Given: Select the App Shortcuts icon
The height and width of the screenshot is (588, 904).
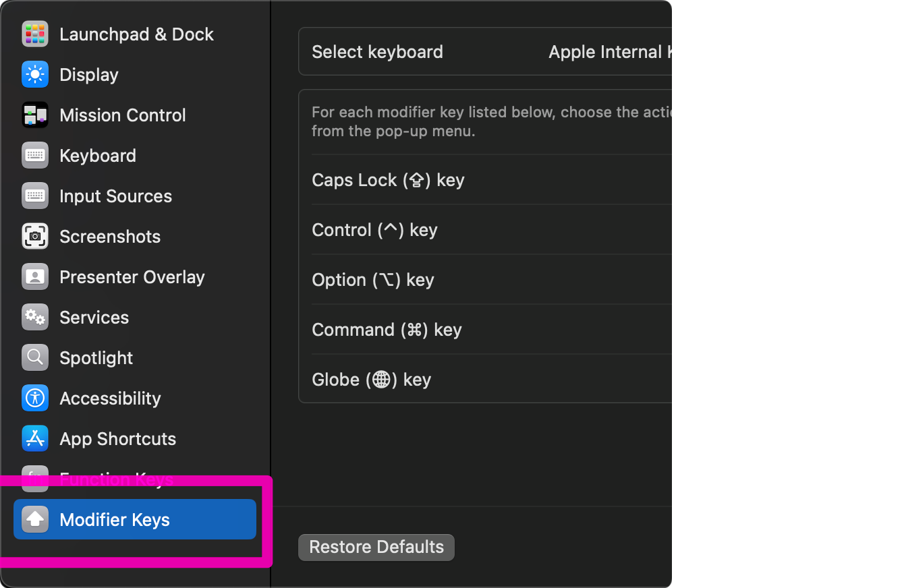Looking at the screenshot, I should point(35,439).
